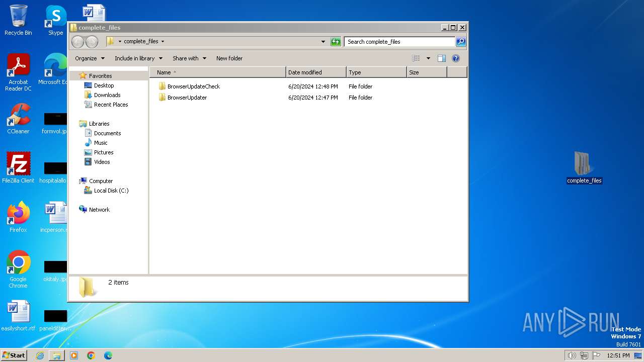This screenshot has width=644, height=362.
Task: Sort by the Name column header
Action: [217, 72]
